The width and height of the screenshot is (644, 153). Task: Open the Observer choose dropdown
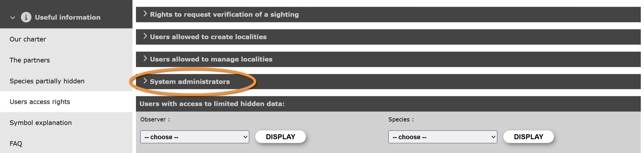tap(195, 137)
